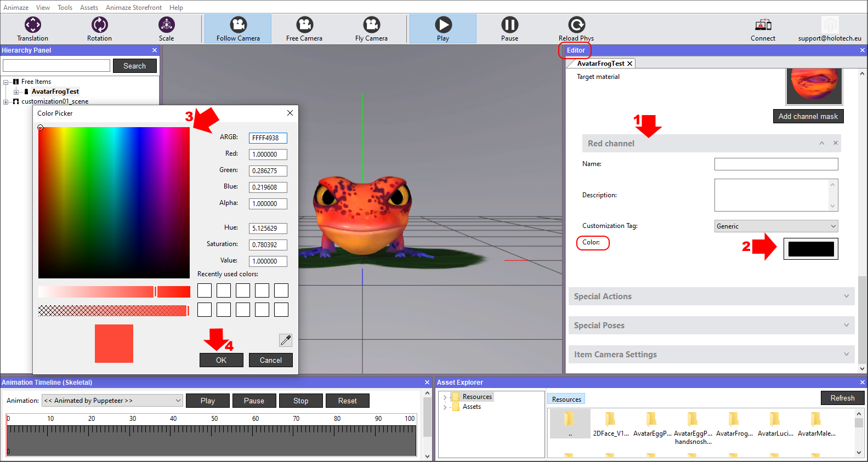The width and height of the screenshot is (868, 462).
Task: Open the View menu
Action: click(43, 8)
